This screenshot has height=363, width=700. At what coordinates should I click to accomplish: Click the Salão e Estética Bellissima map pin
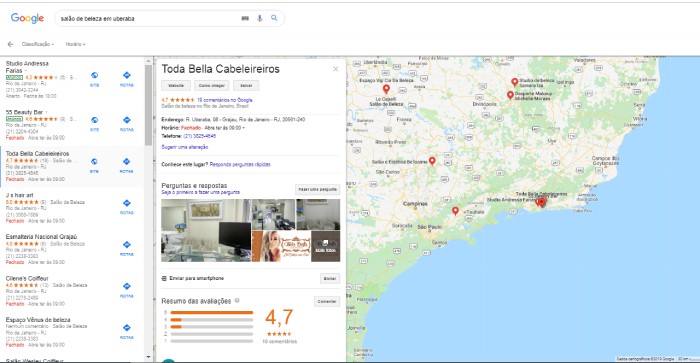click(x=432, y=161)
